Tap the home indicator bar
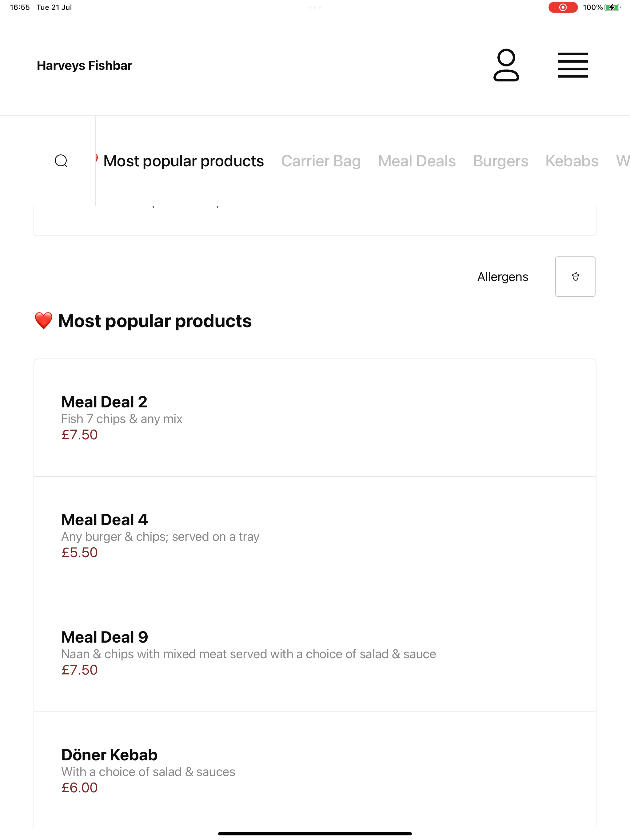Image resolution: width=630 pixels, height=840 pixels. 315,834
